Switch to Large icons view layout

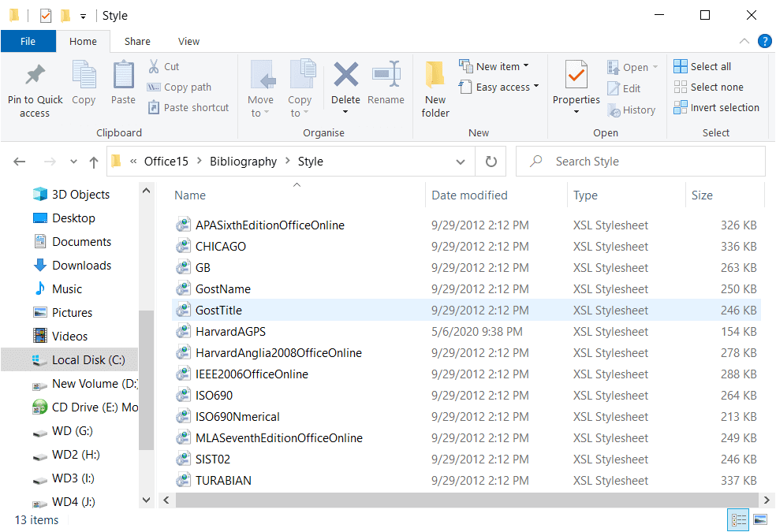[x=760, y=519]
